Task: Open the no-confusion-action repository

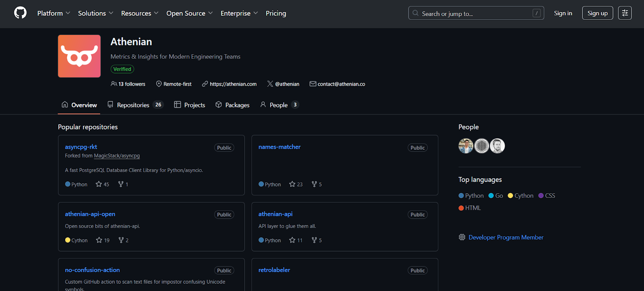Action: (x=92, y=270)
